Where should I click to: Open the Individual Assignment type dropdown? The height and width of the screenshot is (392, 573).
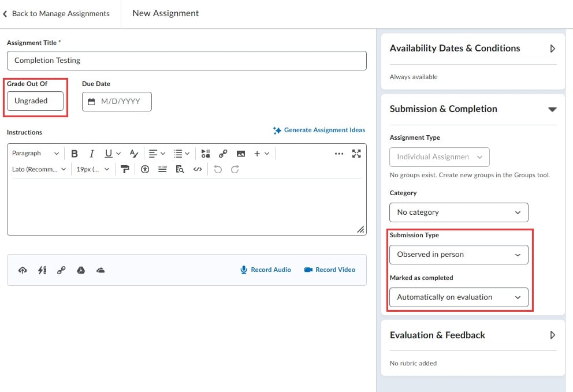pos(439,156)
